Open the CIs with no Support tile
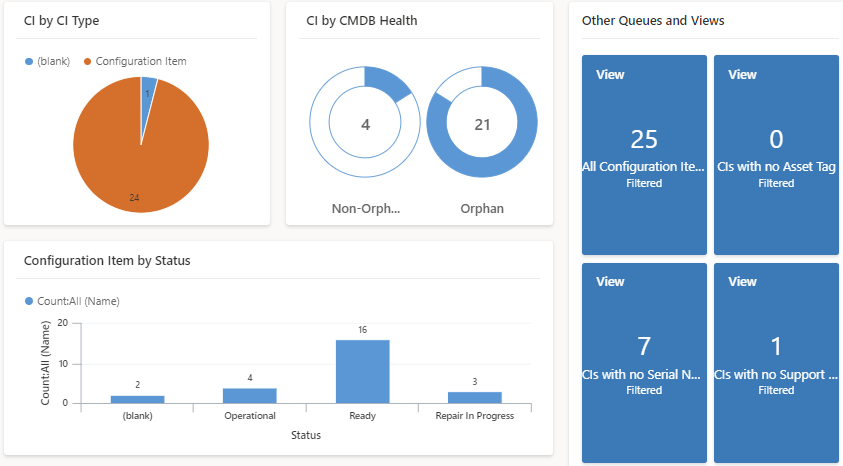 pyautogui.click(x=776, y=362)
